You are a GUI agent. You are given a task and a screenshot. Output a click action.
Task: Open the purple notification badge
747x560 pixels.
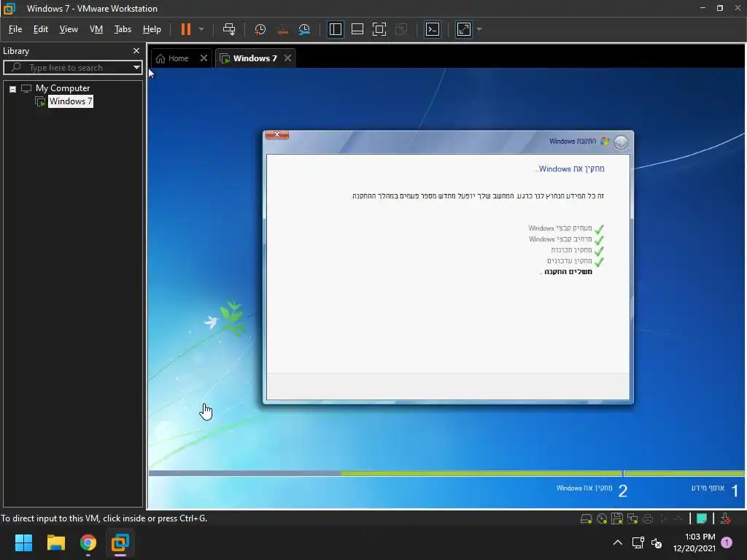727,542
